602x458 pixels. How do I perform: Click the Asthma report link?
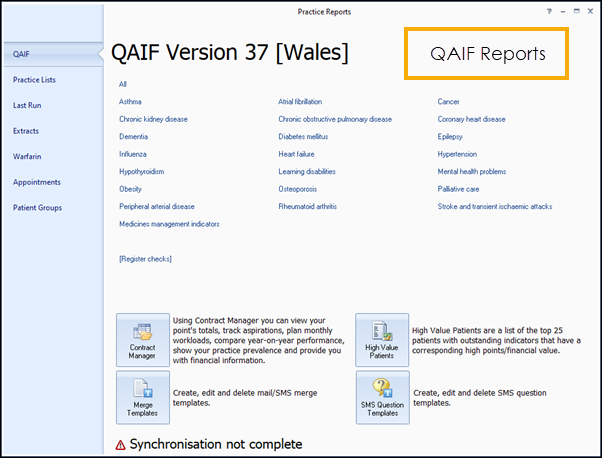pyautogui.click(x=130, y=102)
